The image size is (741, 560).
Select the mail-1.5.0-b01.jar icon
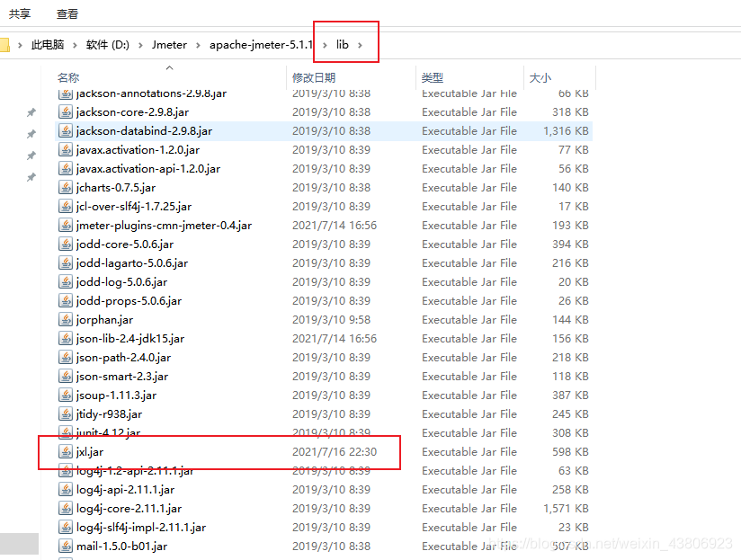66,546
